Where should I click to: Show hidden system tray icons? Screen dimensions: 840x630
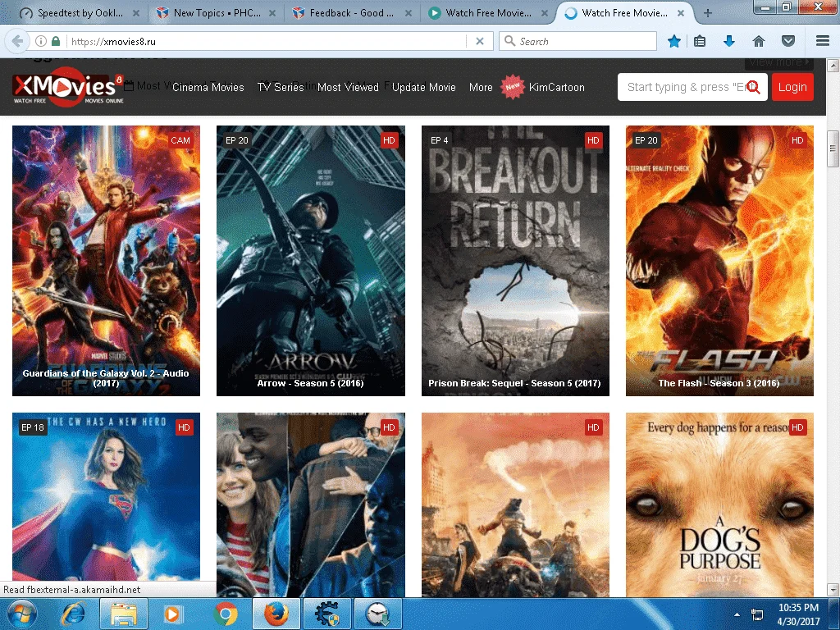point(737,614)
